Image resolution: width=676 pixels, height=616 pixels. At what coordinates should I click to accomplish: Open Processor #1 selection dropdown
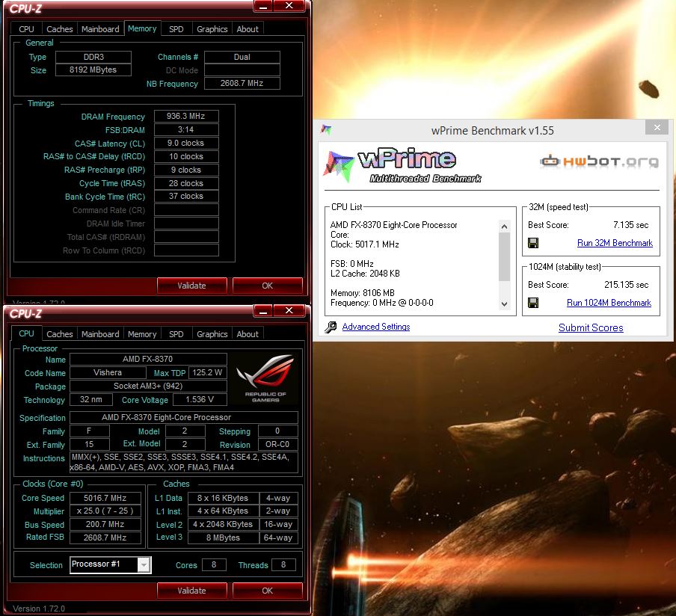coord(144,564)
